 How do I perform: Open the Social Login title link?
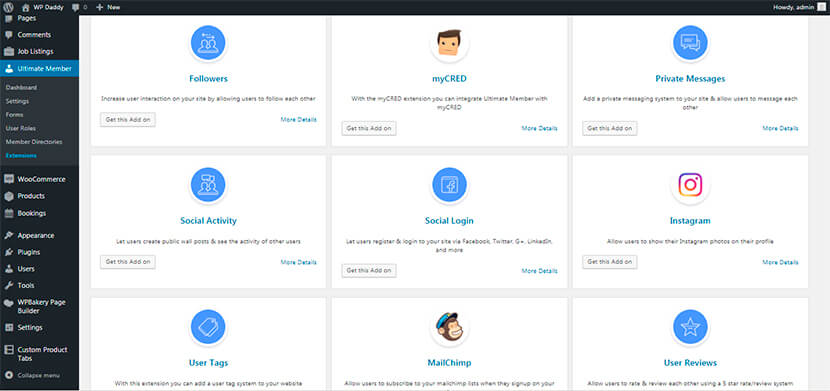tap(449, 221)
